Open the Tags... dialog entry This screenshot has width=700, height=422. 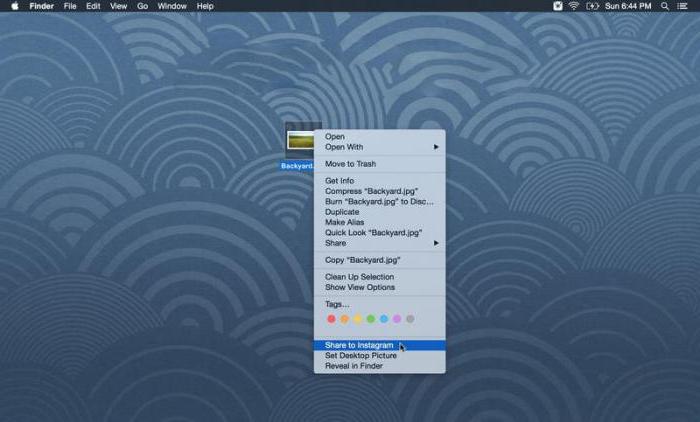coord(379,304)
